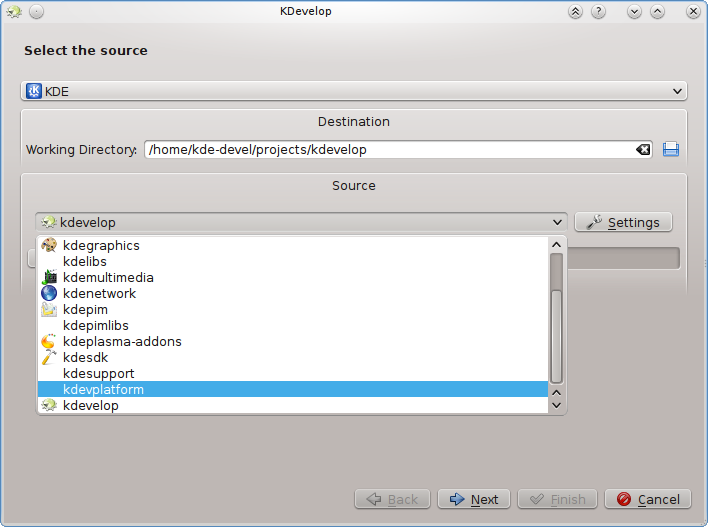This screenshot has width=708, height=527.
Task: Select the kdemultimedia entry
Action: coord(293,277)
